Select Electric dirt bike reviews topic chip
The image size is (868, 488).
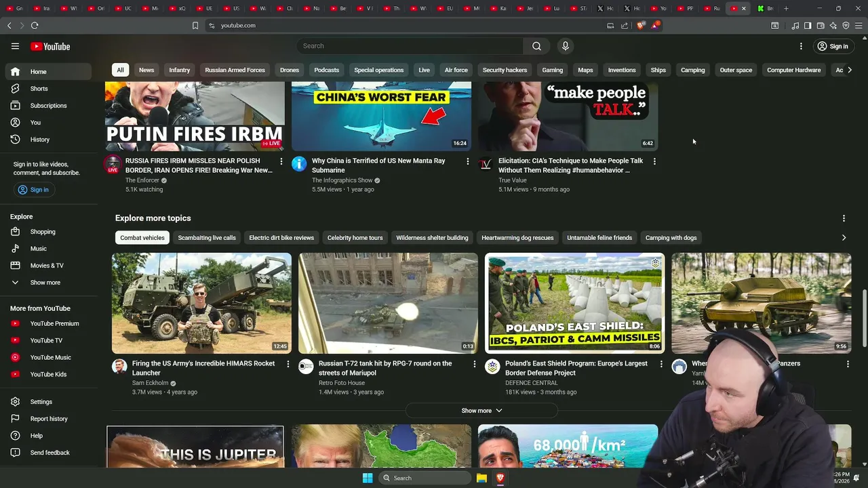point(281,238)
